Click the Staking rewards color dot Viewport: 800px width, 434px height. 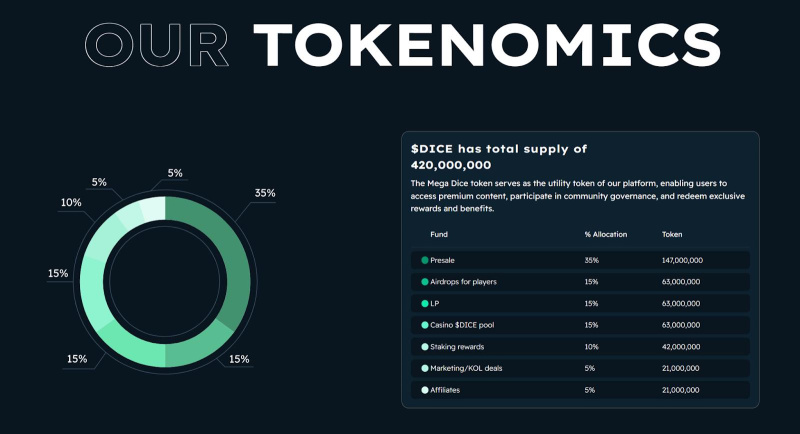[425, 347]
